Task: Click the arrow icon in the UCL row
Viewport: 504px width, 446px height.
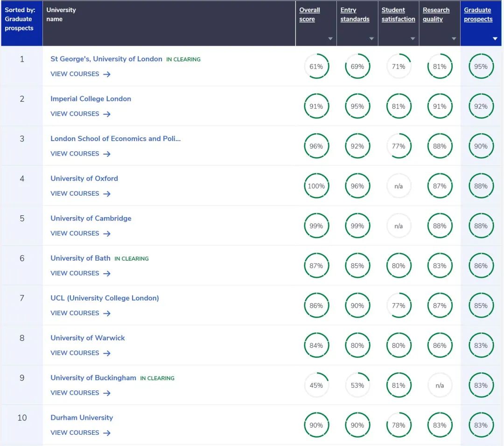Action: [x=107, y=313]
